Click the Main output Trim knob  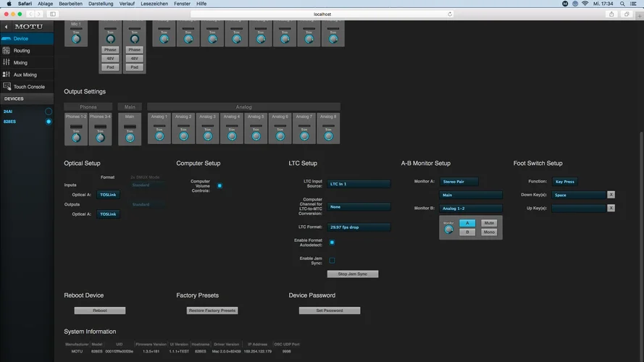(130, 137)
